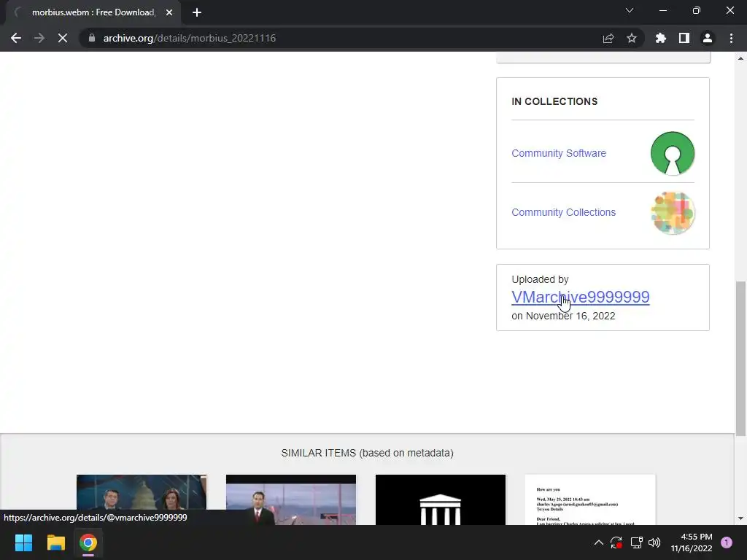This screenshot has height=560, width=747.
Task: Click the page vertical scrollbar thumb
Action: click(740, 358)
